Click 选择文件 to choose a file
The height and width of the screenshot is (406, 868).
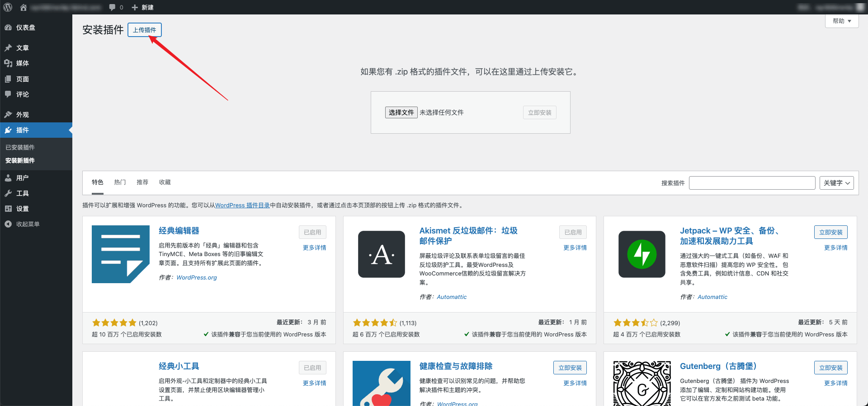(401, 112)
